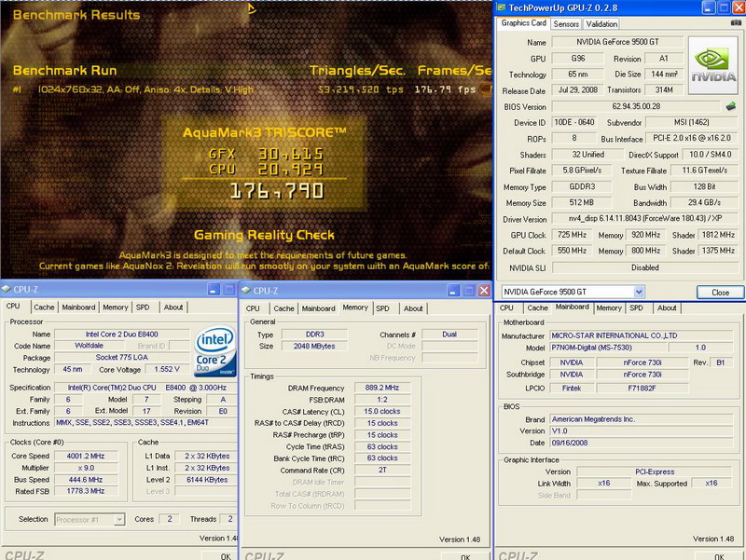Minimize the GPU-Z window
Screen dimensions: 746x560
pyautogui.click(x=709, y=7)
